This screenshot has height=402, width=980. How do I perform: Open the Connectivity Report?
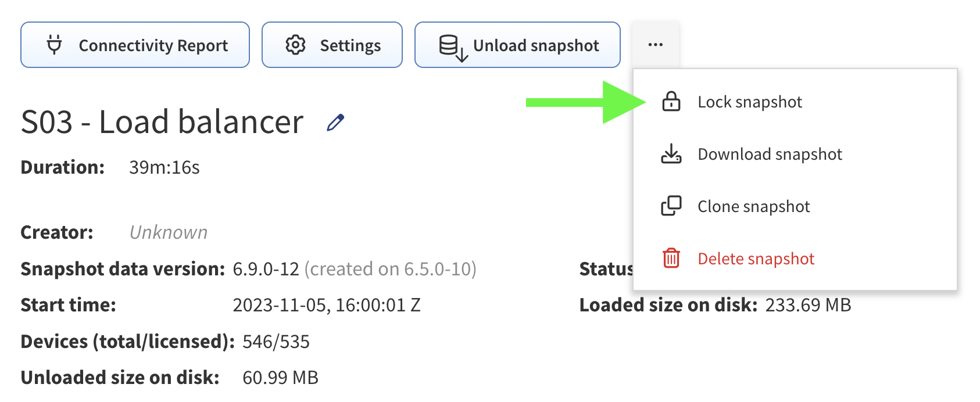[153, 45]
